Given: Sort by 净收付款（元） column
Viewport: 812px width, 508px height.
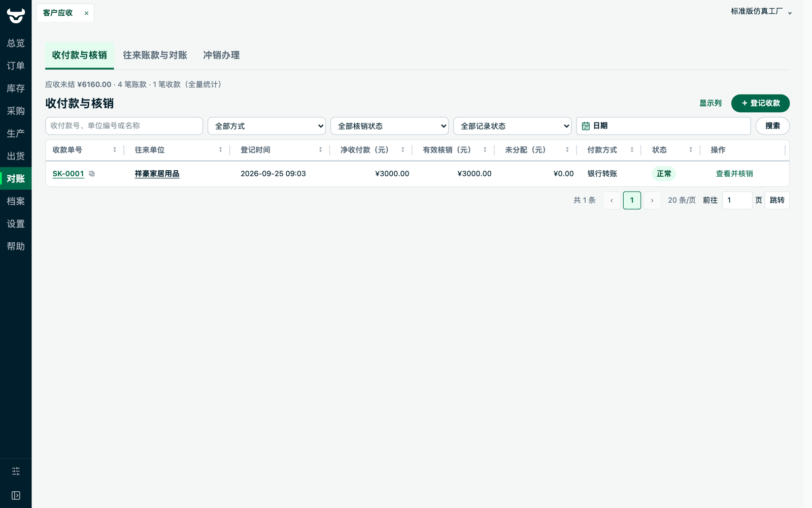Looking at the screenshot, I should 402,150.
